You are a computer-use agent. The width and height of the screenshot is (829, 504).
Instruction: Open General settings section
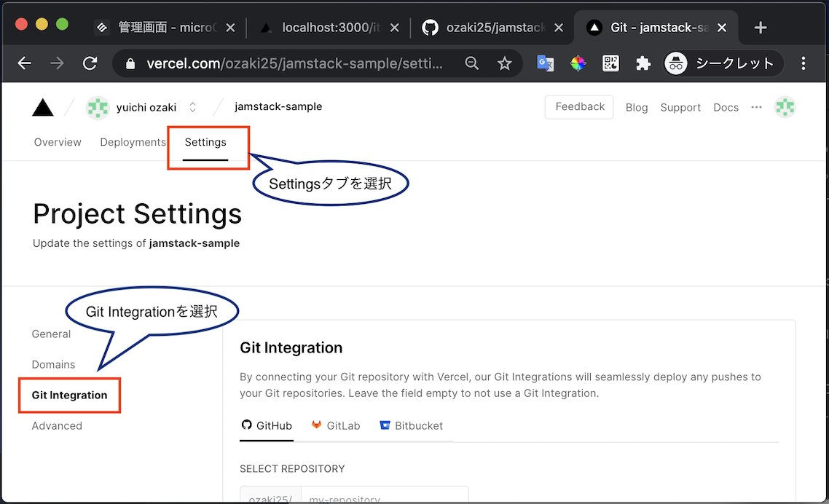(x=51, y=334)
